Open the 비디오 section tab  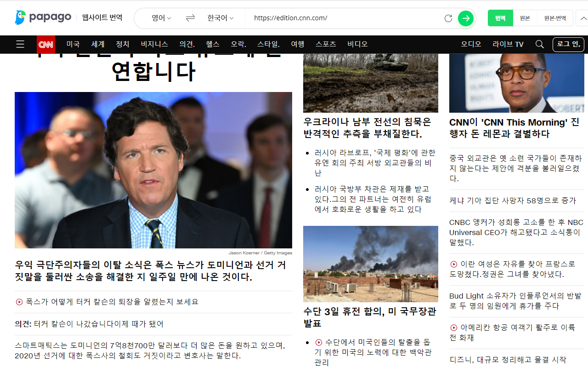click(x=357, y=44)
